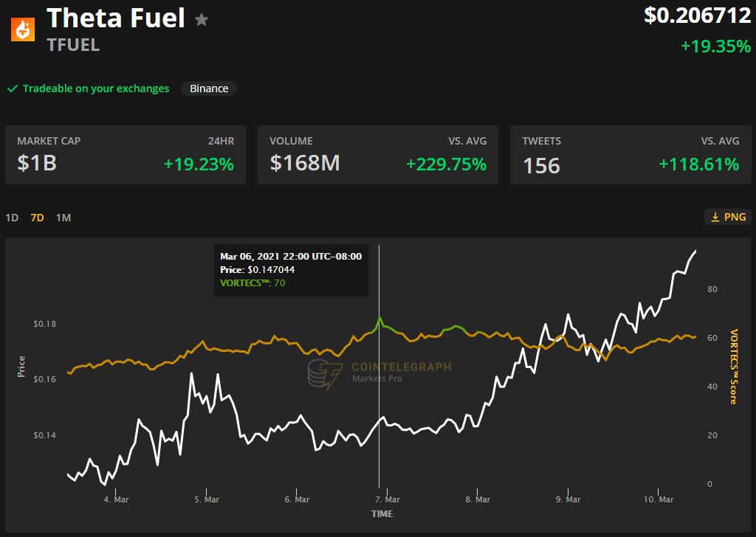Click the Price axis label
The height and width of the screenshot is (537, 756).
(21, 367)
